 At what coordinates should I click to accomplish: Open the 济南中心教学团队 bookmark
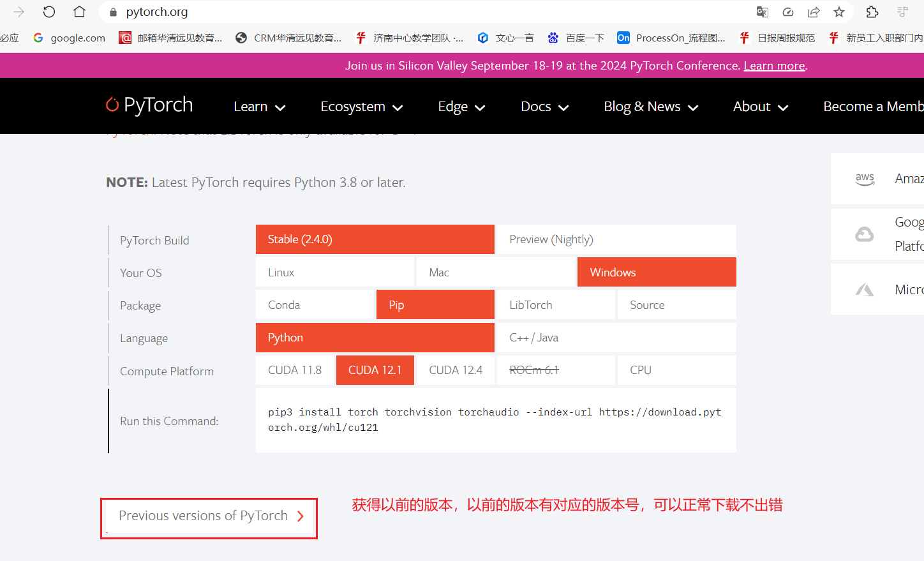click(x=410, y=38)
